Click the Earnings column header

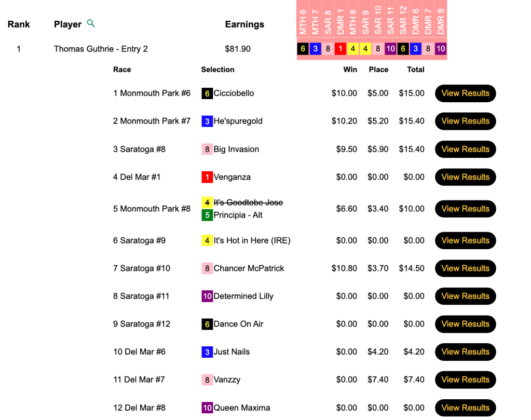coord(244,24)
